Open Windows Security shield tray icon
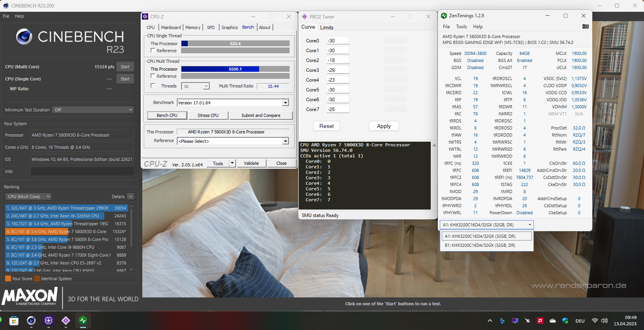Screen dimensions: 644x330 (565, 321)
